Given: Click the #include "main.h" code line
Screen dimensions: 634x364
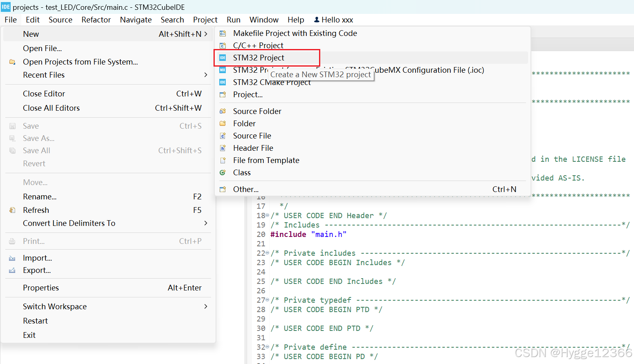Looking at the screenshot, I should (x=308, y=234).
